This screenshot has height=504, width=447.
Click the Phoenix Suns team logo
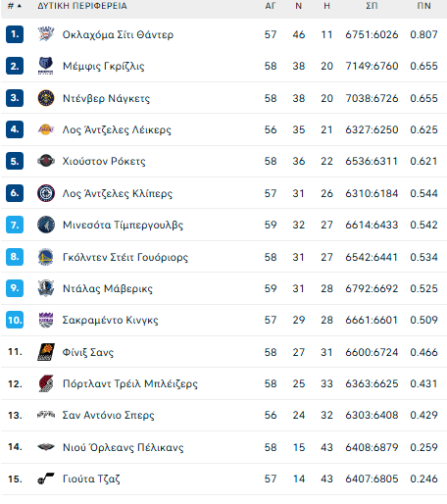(46, 352)
